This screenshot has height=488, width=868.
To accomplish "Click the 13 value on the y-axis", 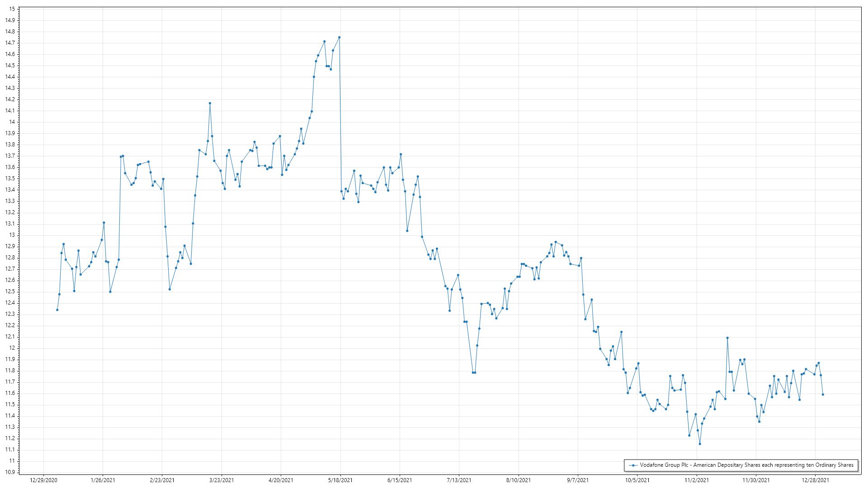I will (12, 235).
